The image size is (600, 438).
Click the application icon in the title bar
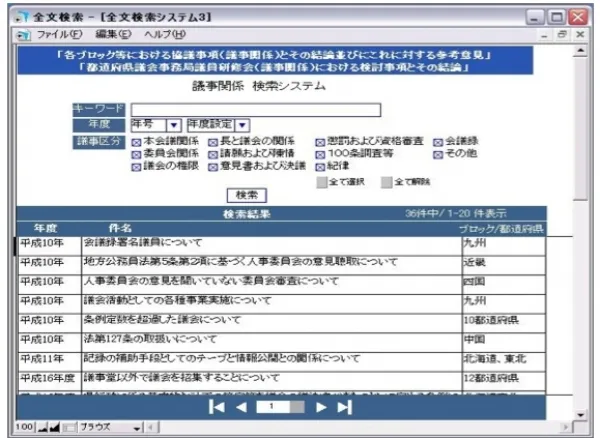[x=22, y=17]
